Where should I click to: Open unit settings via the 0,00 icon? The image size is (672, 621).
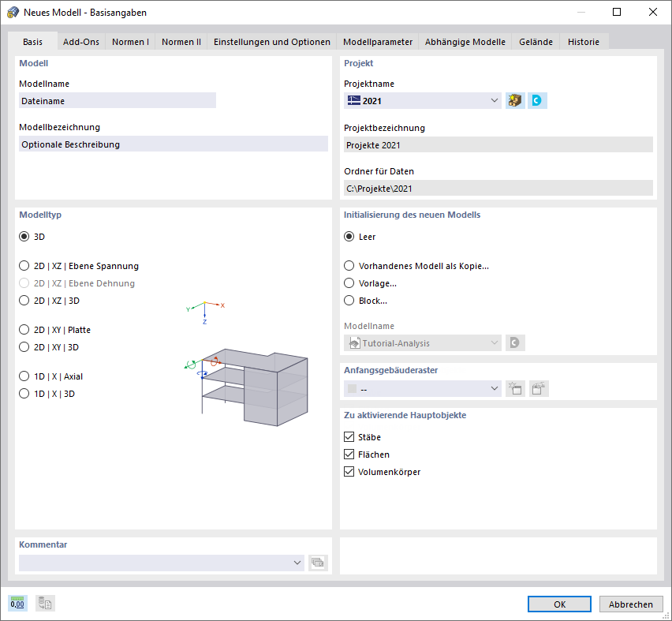[16, 603]
